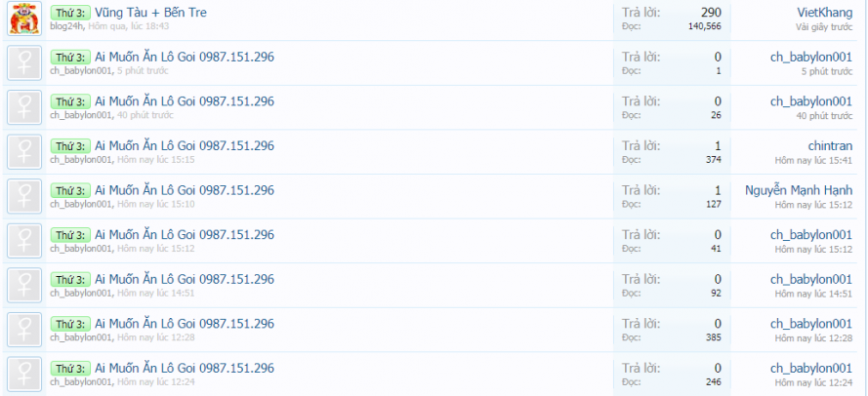Click last poster ch_babylon001 at 12:24
Image resolution: width=868 pixels, height=396 pixels.
click(x=810, y=368)
